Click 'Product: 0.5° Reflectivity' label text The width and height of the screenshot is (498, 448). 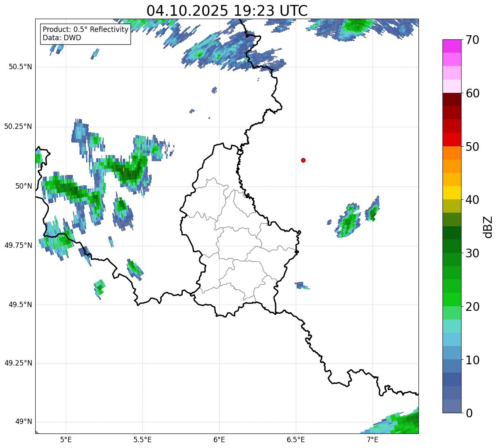[x=86, y=30]
